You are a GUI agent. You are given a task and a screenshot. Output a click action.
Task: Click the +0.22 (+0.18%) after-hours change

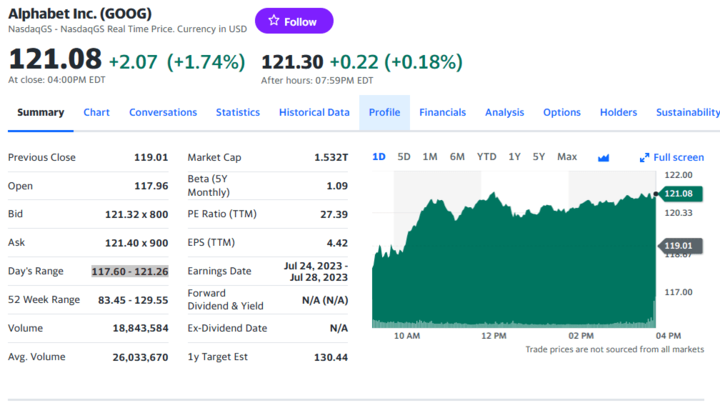pos(396,62)
